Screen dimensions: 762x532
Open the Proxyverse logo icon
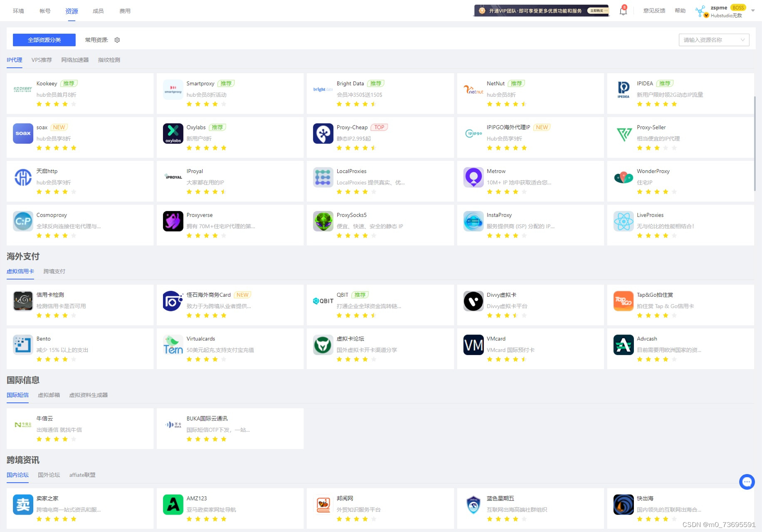(x=173, y=221)
